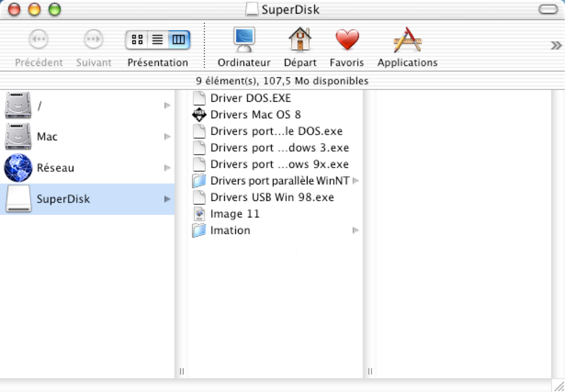Click the "Driver DOS.EXE" file name

pyautogui.click(x=251, y=98)
